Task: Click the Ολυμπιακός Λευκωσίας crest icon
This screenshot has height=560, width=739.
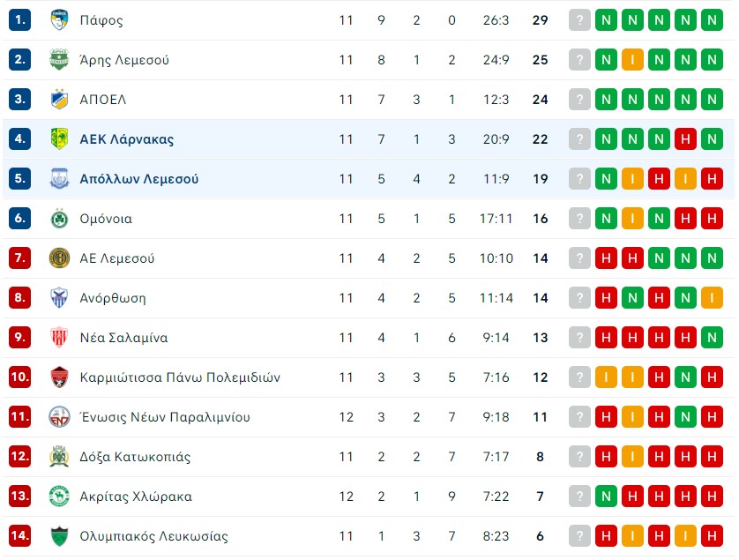Action: pos(59,536)
